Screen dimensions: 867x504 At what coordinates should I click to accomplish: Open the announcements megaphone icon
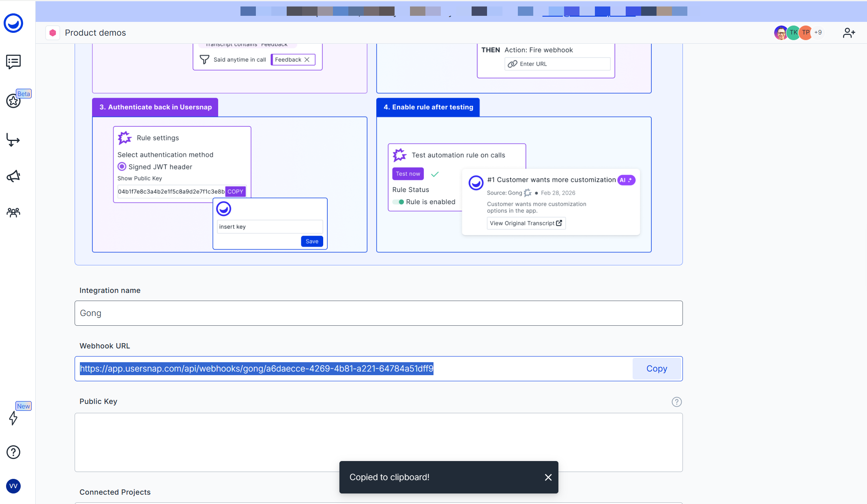click(x=13, y=176)
